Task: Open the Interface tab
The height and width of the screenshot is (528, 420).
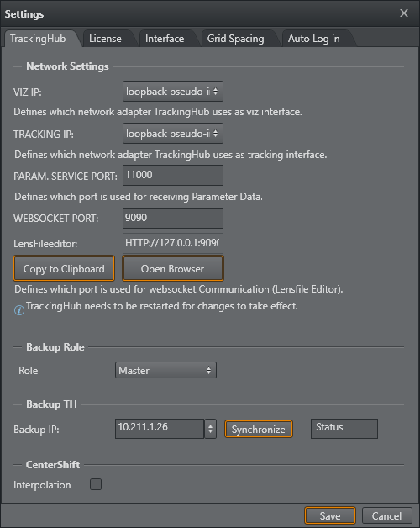Action: [165, 39]
